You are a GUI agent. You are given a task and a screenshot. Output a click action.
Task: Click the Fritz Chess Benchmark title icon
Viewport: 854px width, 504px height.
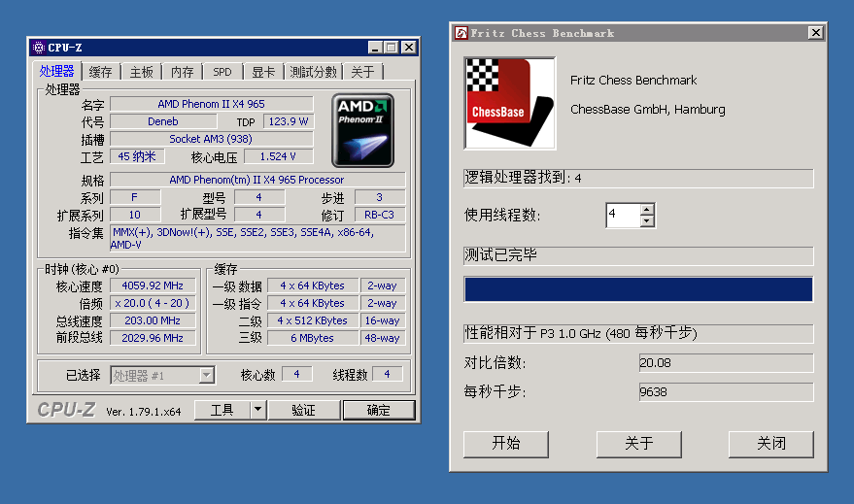[x=461, y=33]
